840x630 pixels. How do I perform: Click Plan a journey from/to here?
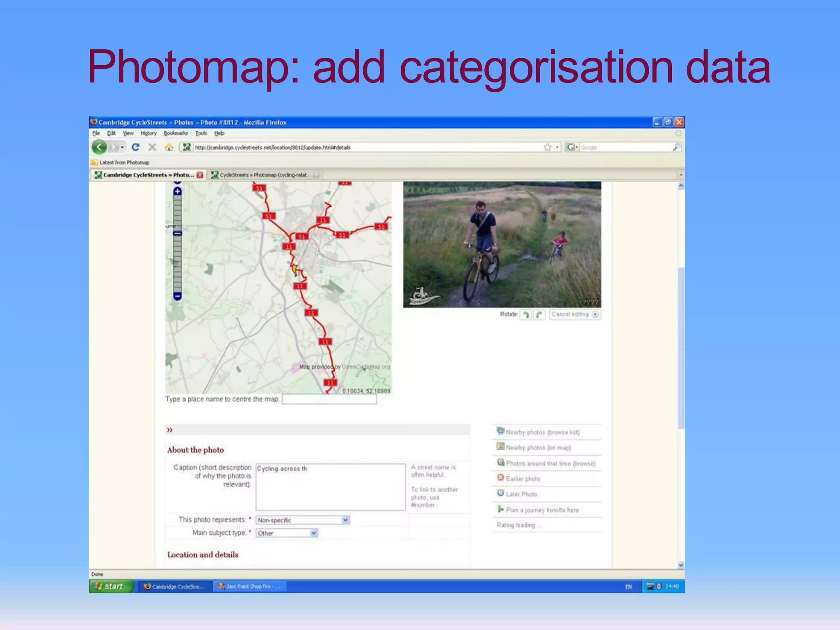[542, 510]
